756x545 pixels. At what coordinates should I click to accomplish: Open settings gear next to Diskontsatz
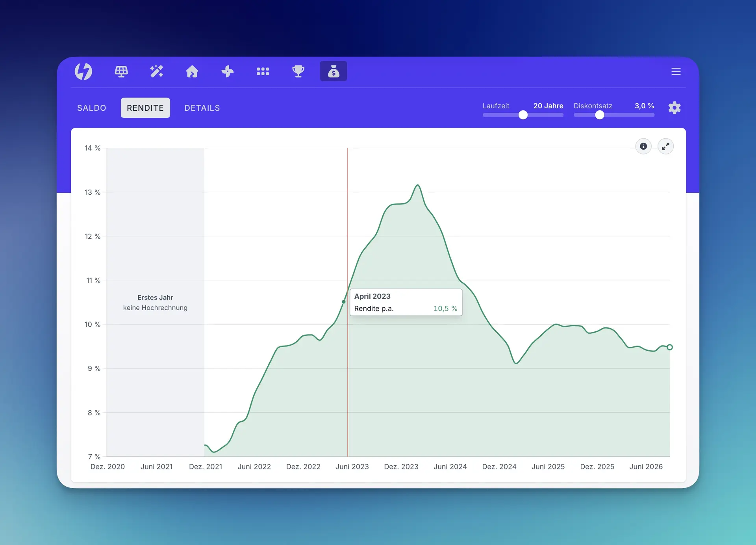[x=674, y=108]
